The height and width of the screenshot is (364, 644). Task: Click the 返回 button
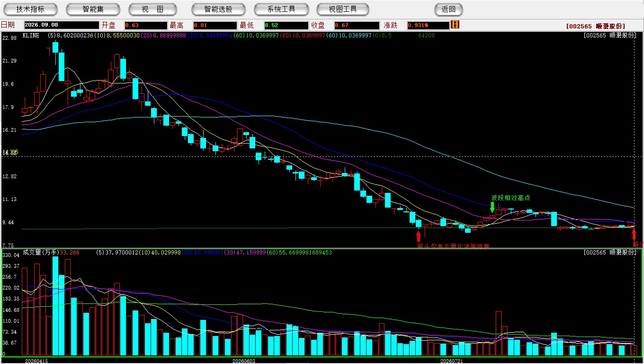448,9
